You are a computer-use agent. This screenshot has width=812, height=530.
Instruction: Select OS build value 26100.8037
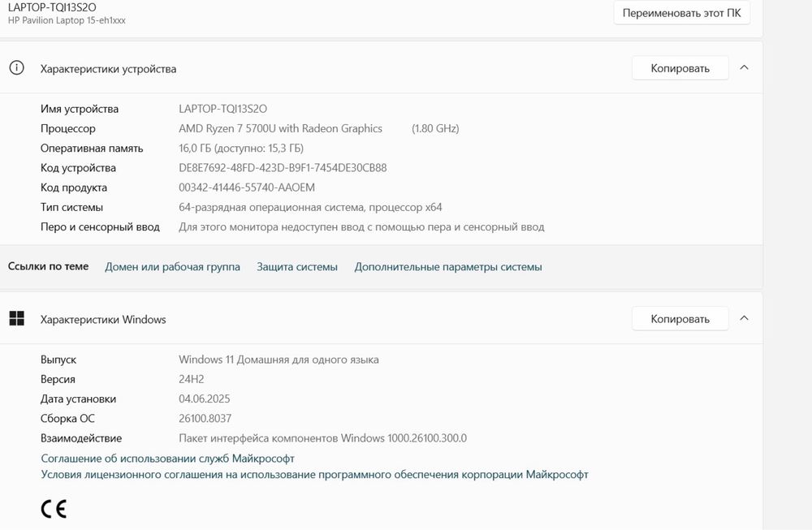pos(205,418)
